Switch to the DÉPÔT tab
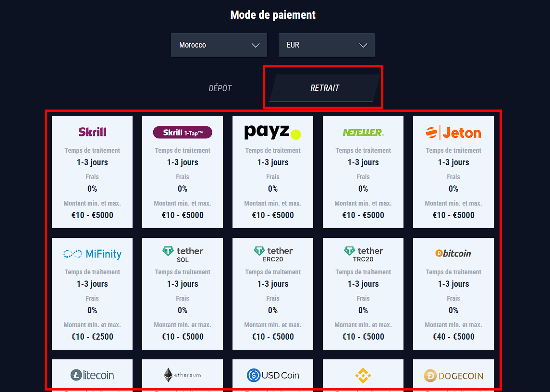Screen dimensions: 550x392 pyautogui.click(x=220, y=88)
